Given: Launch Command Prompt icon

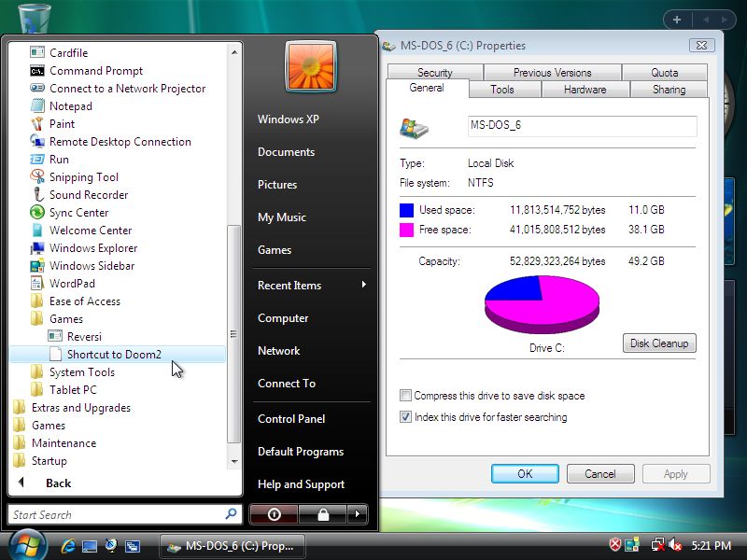Looking at the screenshot, I should 37,71.
